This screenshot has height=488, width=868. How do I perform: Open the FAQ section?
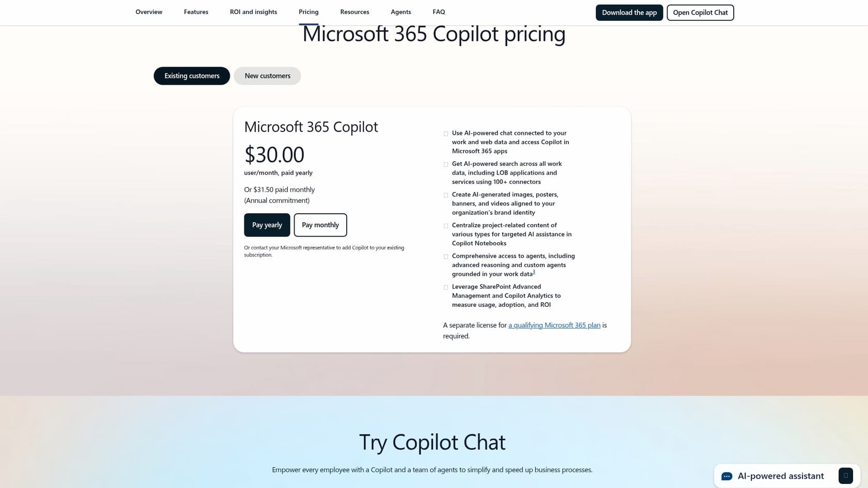(x=439, y=12)
